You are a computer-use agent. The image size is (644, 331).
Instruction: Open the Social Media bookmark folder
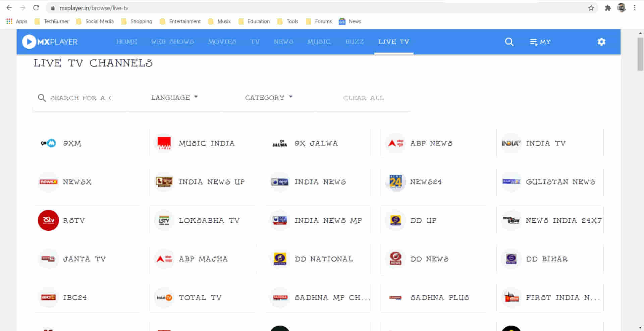click(x=95, y=21)
